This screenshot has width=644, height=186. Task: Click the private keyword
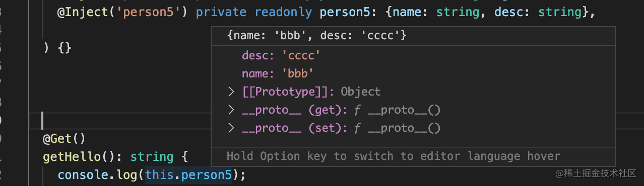221,12
